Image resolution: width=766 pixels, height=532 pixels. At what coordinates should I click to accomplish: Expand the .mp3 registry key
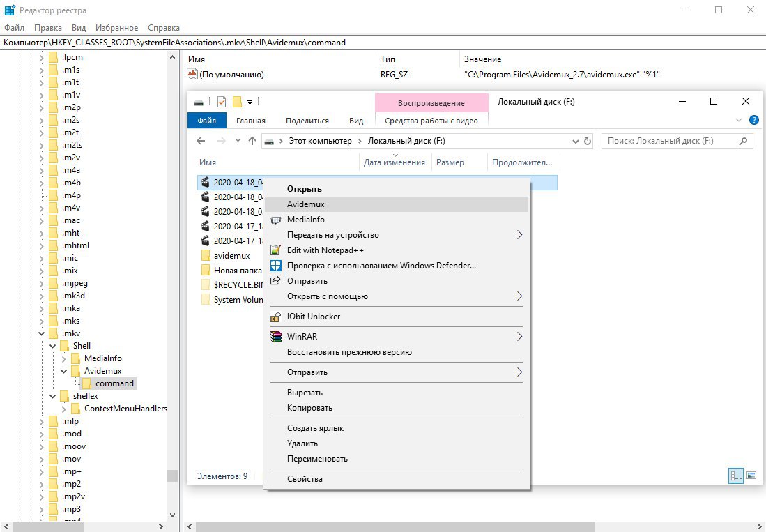[42, 510]
